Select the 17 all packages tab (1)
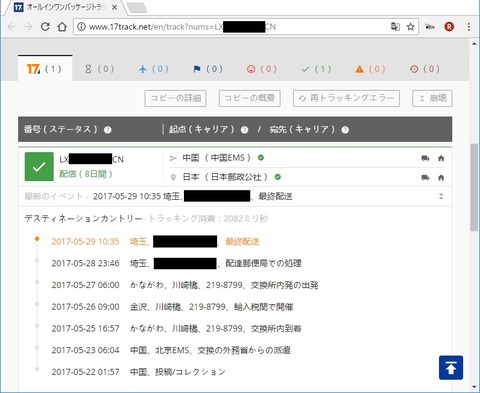480x393 pixels. [45, 69]
